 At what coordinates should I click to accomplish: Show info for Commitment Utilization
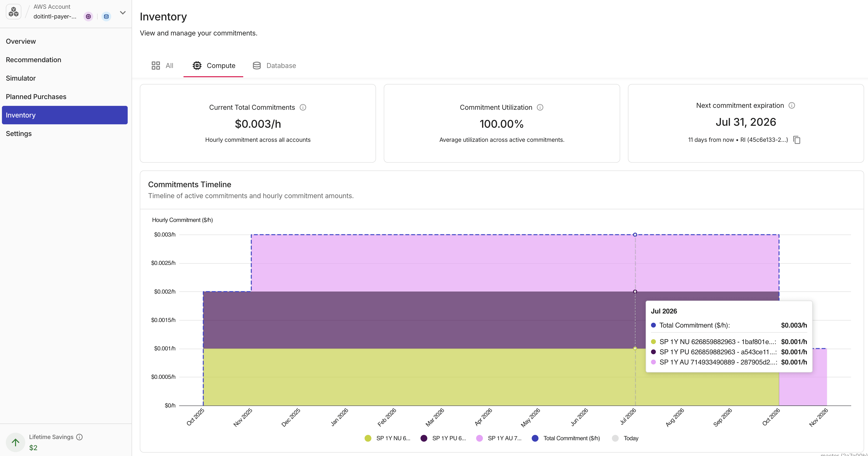pos(540,108)
